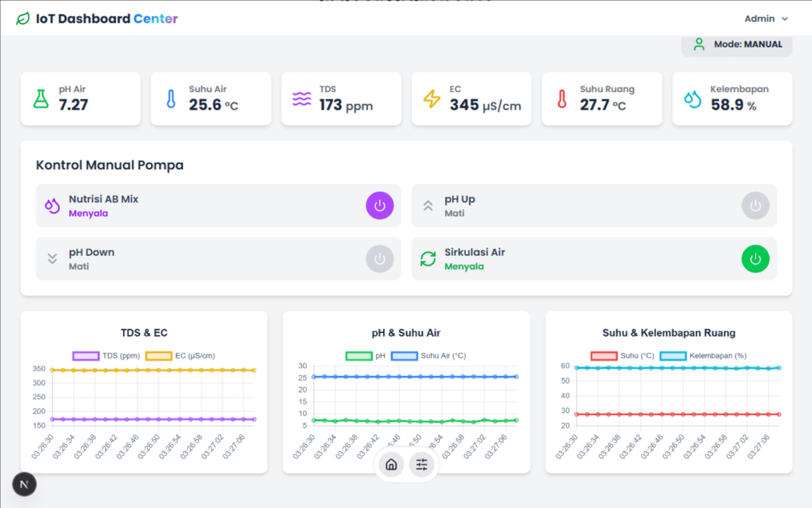This screenshot has height=508, width=812.
Task: Click the TDS waves icon
Action: pyautogui.click(x=301, y=99)
